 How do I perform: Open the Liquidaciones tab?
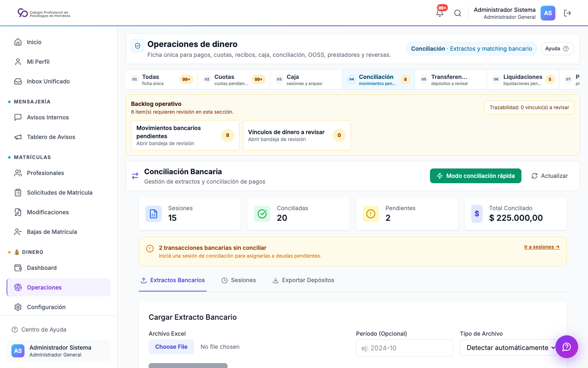(x=523, y=79)
